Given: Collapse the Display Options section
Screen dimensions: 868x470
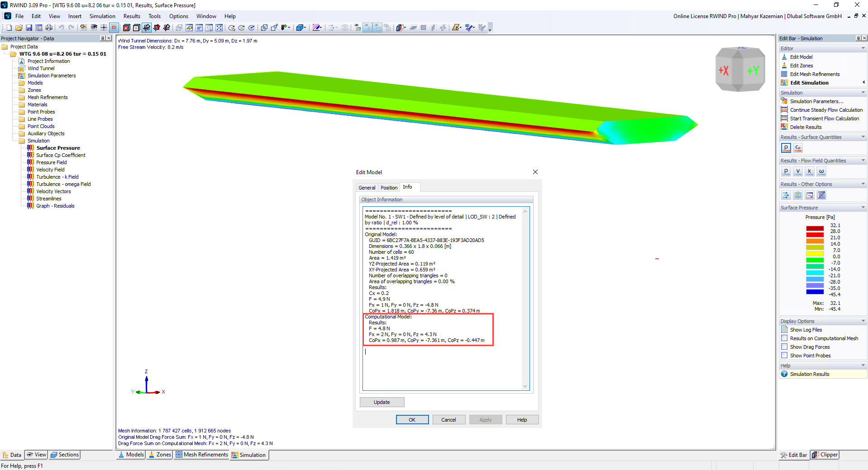Looking at the screenshot, I should (x=863, y=321).
